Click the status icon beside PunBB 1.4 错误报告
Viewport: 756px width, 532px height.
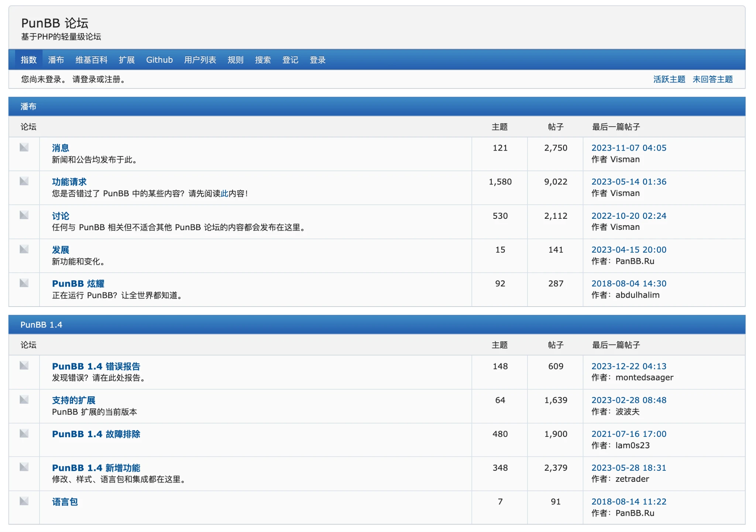click(24, 366)
